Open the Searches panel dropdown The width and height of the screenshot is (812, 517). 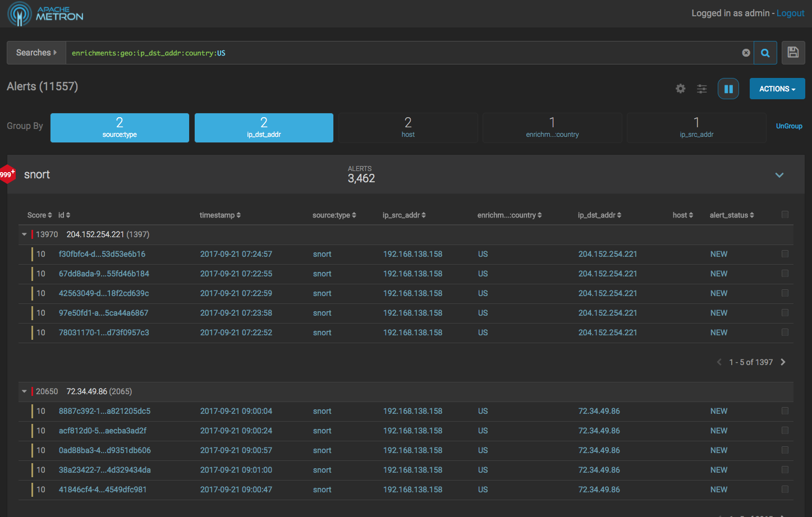point(36,53)
